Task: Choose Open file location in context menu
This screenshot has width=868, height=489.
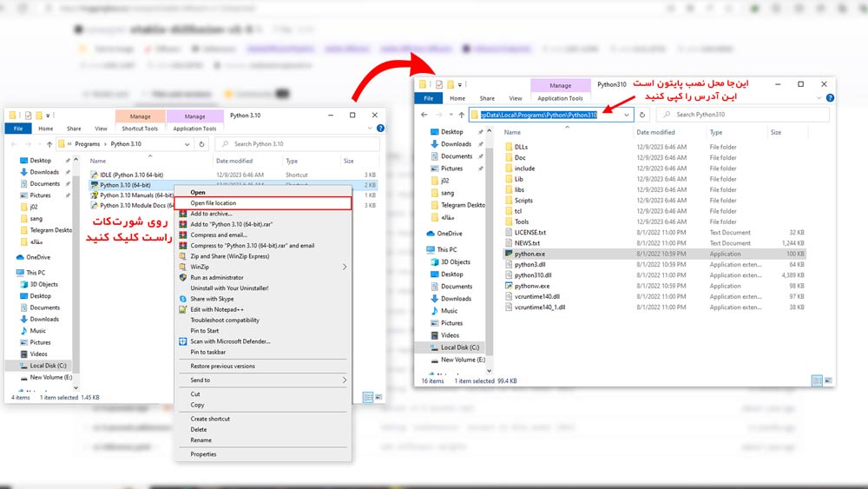Action: (263, 203)
